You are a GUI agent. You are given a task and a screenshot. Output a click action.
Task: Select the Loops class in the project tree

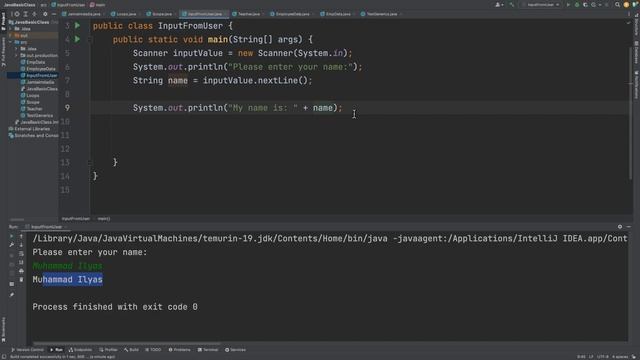pos(30,96)
